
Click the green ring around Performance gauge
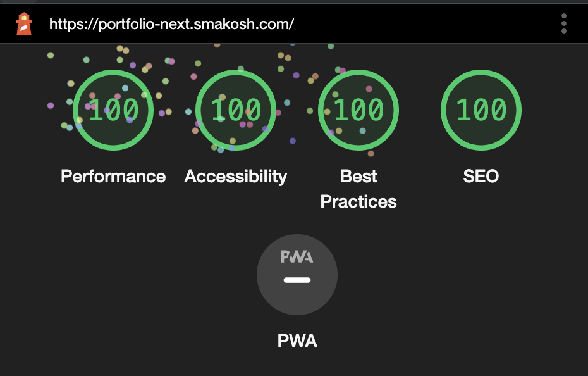click(x=113, y=73)
